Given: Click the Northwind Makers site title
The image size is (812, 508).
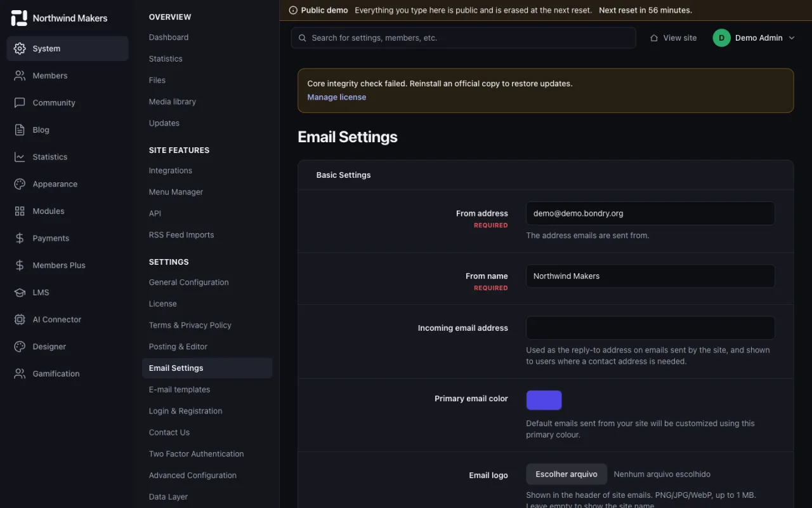Looking at the screenshot, I should (70, 18).
